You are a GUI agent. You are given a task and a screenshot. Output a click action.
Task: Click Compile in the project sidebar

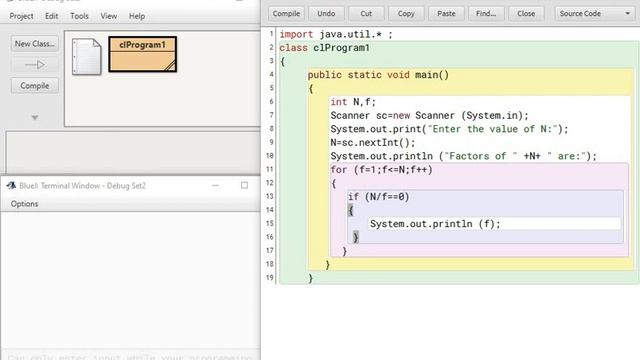tap(35, 86)
